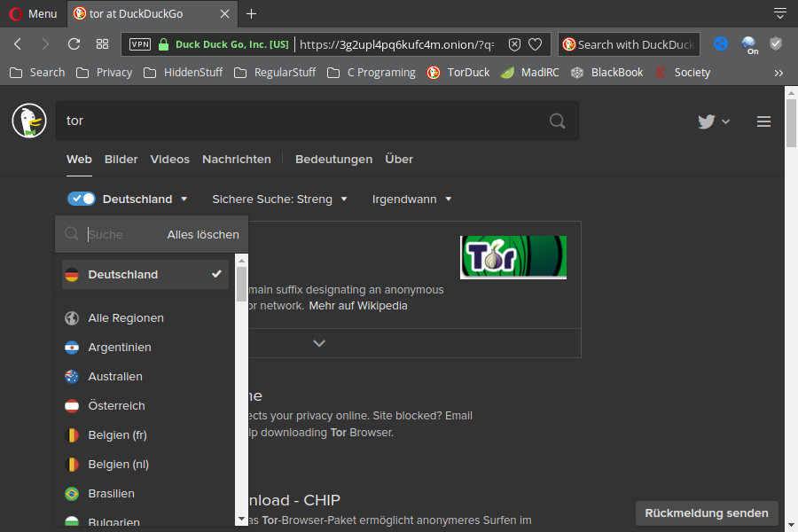Select 'Alle Regionen' in region list
Image resolution: width=798 pixels, height=532 pixels.
145,318
